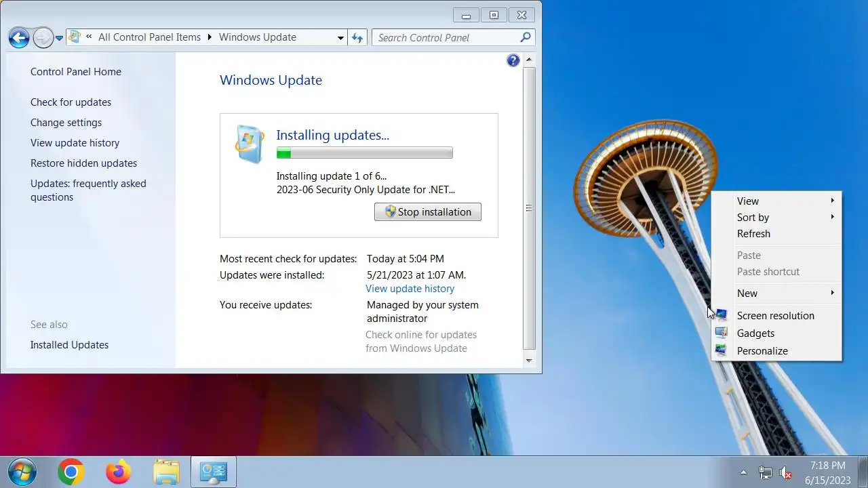868x488 pixels.
Task: Minimize the Windows Update window
Action: pyautogui.click(x=466, y=15)
